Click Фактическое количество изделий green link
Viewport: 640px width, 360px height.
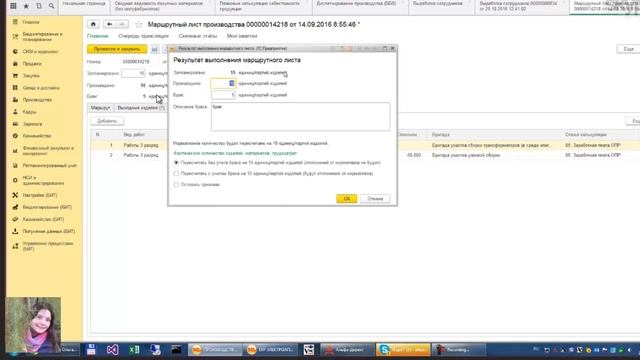pos(235,153)
